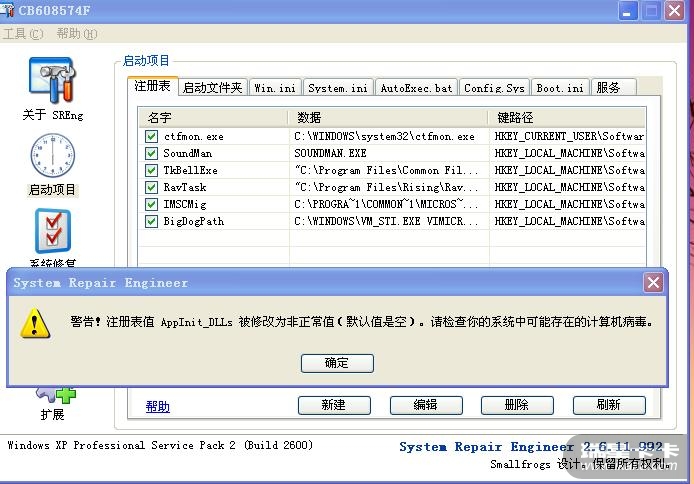Viewport: 694px width, 484px height.
Task: Open the 工具 menu
Action: [x=23, y=34]
